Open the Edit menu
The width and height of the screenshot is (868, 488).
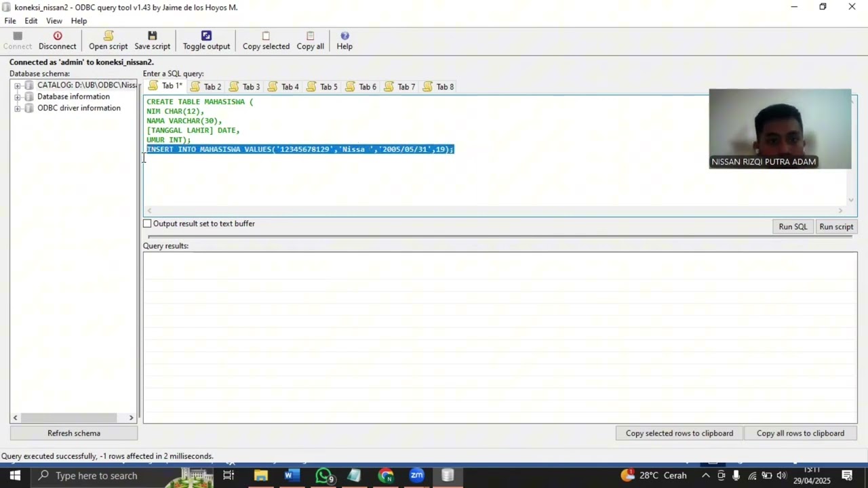click(x=31, y=21)
